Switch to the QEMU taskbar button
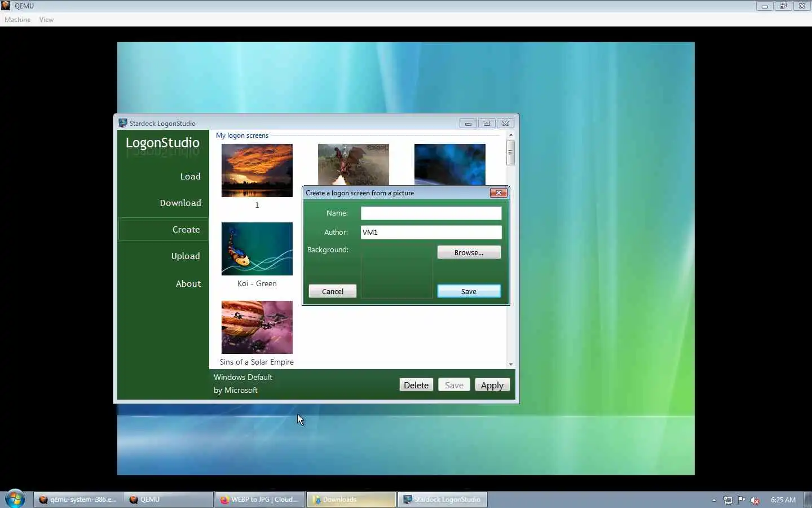Viewport: 812px width, 508px height. 168,500
